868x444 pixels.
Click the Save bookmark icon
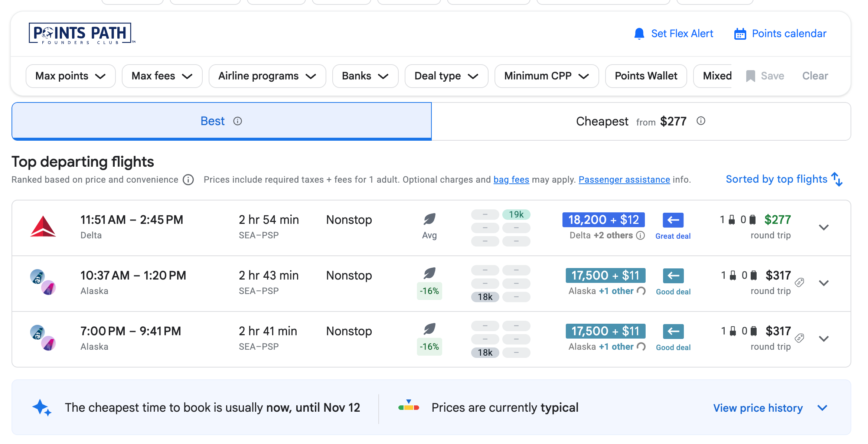coord(750,76)
